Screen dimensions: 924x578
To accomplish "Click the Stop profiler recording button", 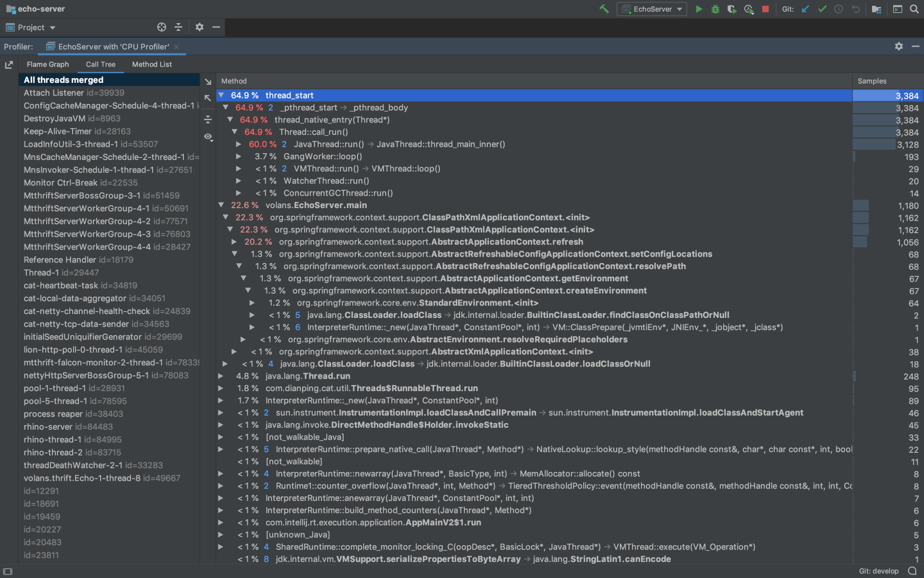I will click(764, 9).
